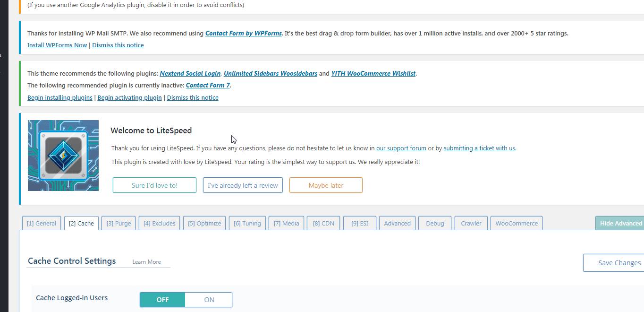Go to the [4] Excludes tab
Screen dimensions: 644x312
(x=160, y=223)
